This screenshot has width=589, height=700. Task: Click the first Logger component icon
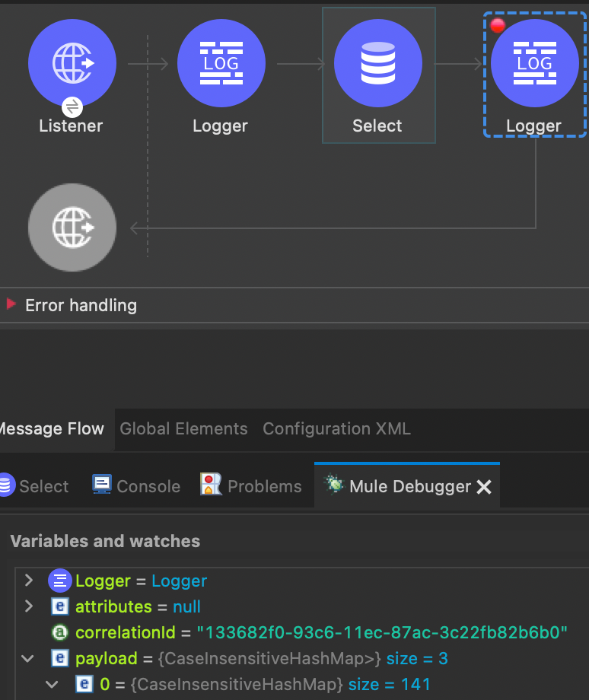point(221,63)
